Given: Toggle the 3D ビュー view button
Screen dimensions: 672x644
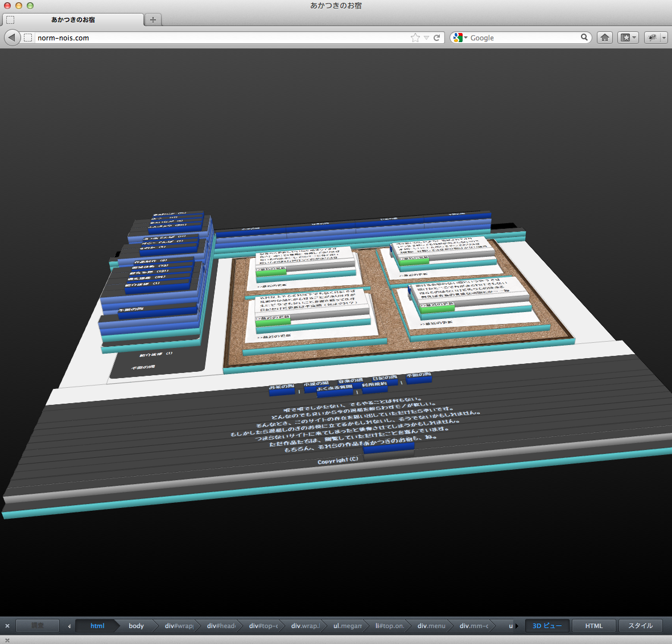Looking at the screenshot, I should (547, 626).
